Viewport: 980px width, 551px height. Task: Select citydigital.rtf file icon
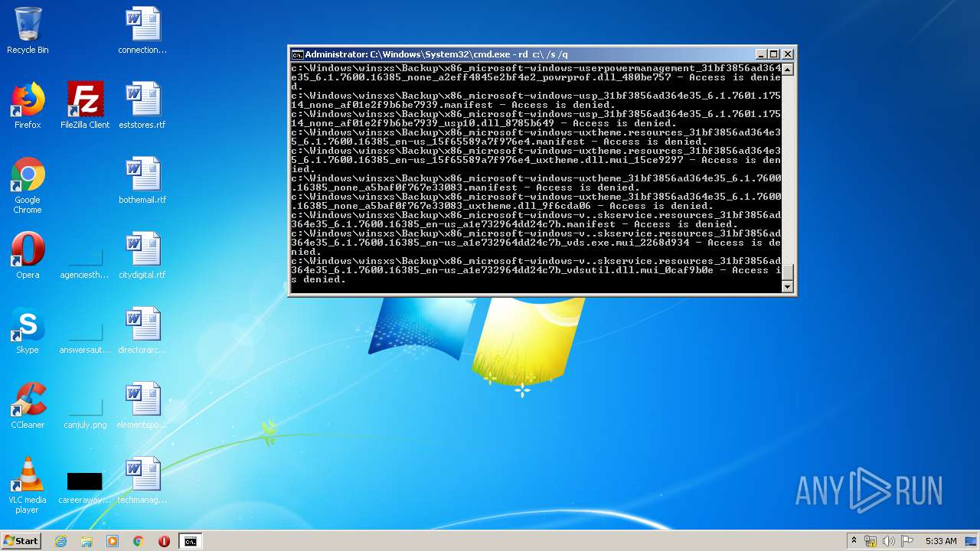pyautogui.click(x=142, y=256)
